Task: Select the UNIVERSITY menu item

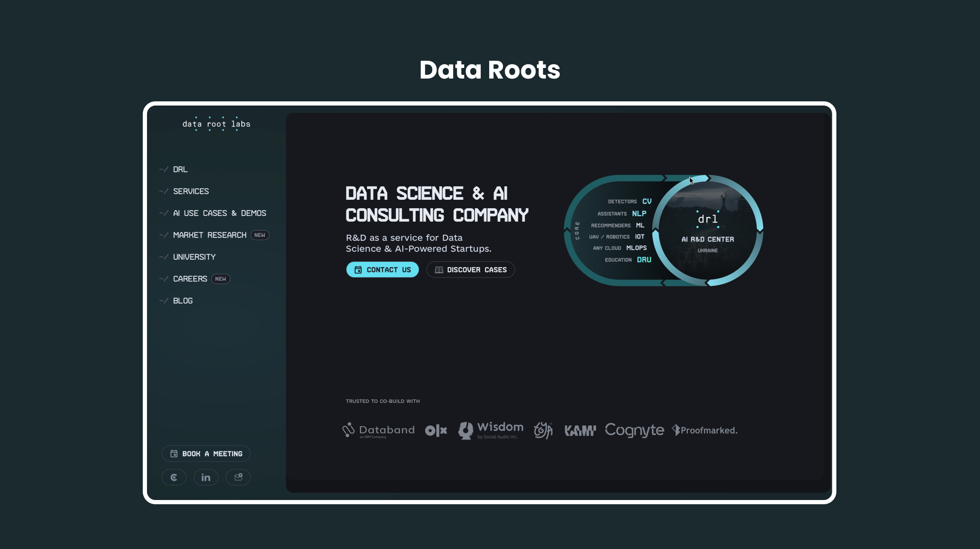Action: point(194,256)
